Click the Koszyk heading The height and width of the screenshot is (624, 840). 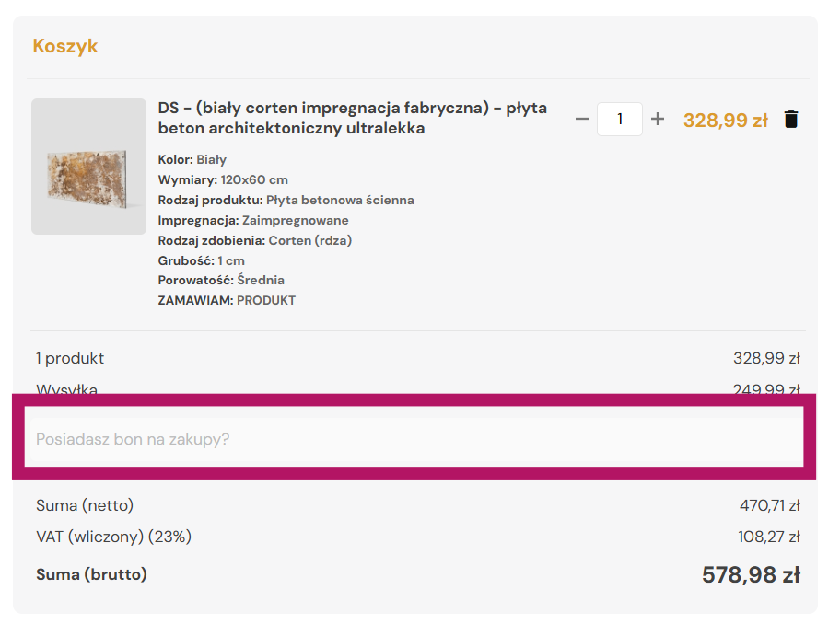65,46
